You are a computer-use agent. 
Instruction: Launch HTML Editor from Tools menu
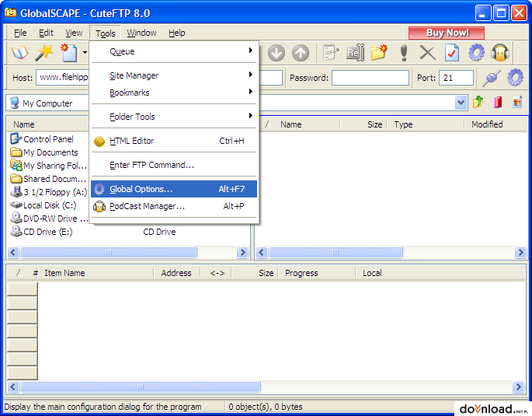tap(173, 141)
